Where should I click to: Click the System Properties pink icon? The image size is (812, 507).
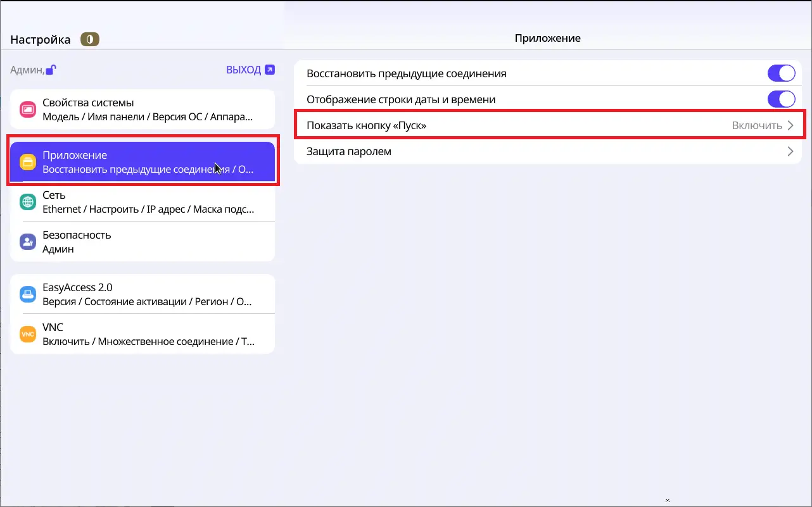click(27, 110)
